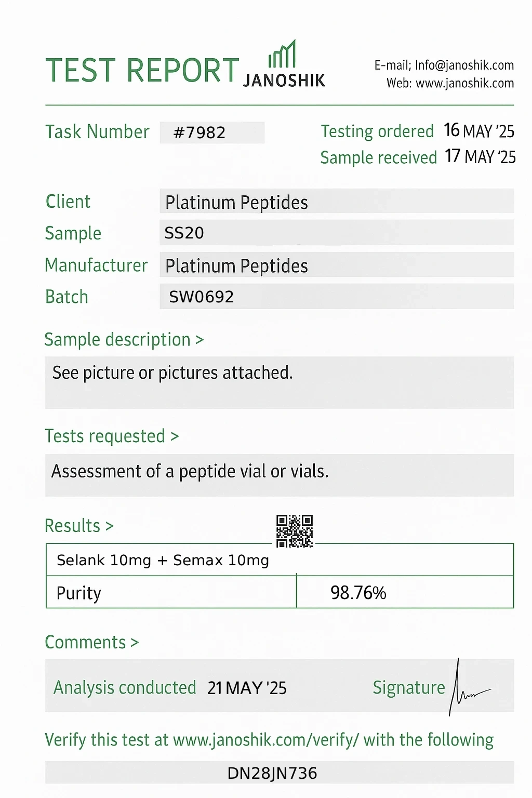Click the QR code above results
Image resolution: width=532 pixels, height=798 pixels.
[295, 531]
